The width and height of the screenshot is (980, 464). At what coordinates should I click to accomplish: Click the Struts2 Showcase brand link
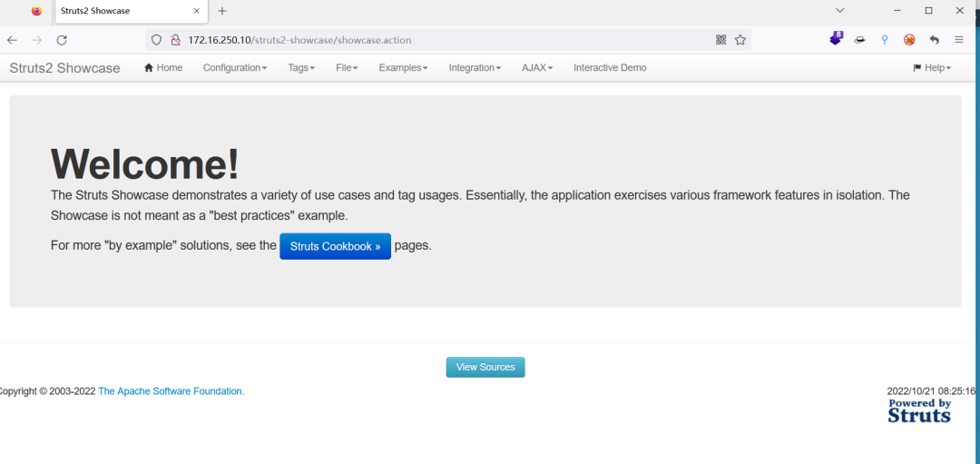pos(64,68)
